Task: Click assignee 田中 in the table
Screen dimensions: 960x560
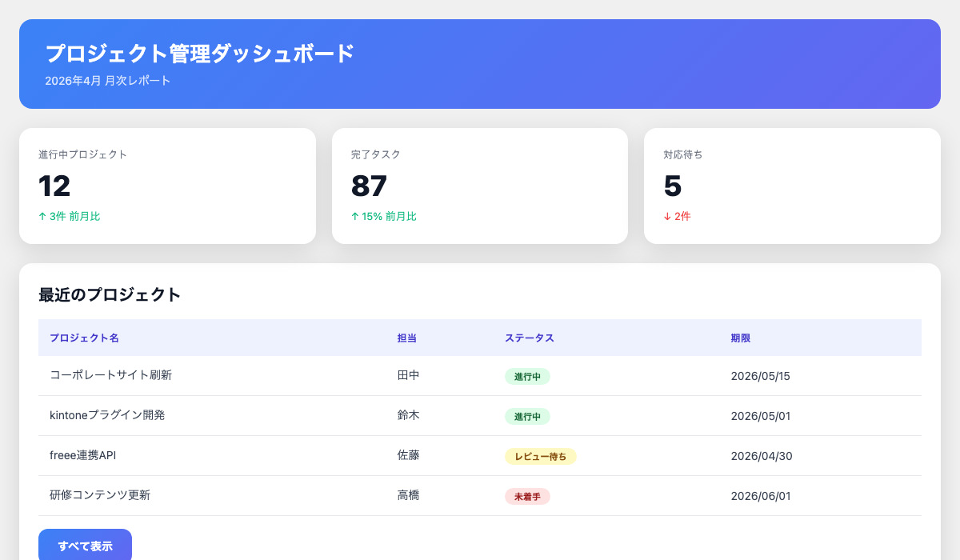Action: tap(409, 376)
